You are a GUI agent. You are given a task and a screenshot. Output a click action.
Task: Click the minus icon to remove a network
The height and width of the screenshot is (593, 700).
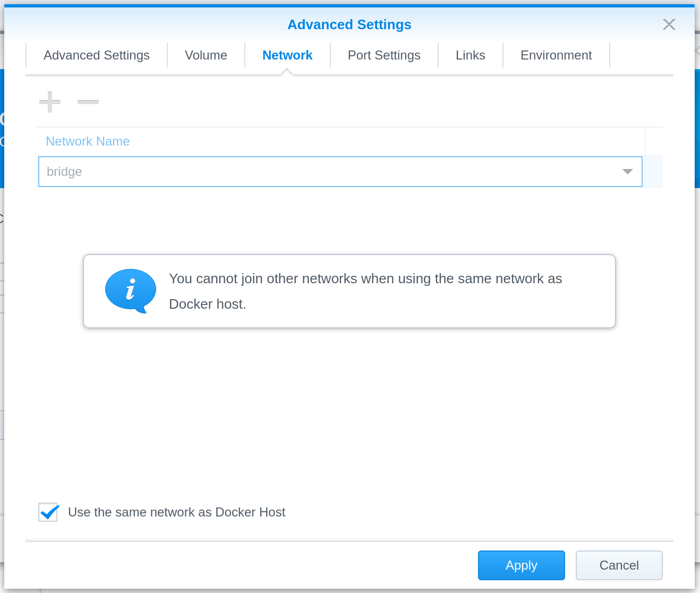pyautogui.click(x=88, y=101)
